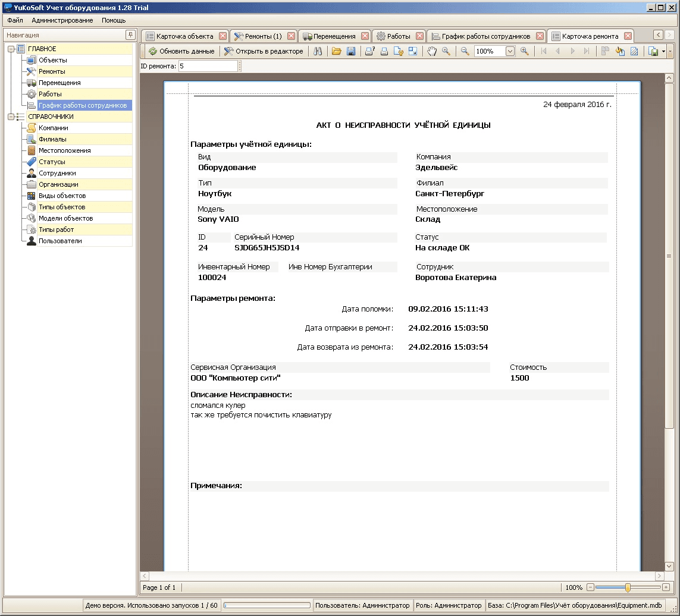
Task: Click the printer icon in the report toolbar
Action: pyautogui.click(x=384, y=51)
